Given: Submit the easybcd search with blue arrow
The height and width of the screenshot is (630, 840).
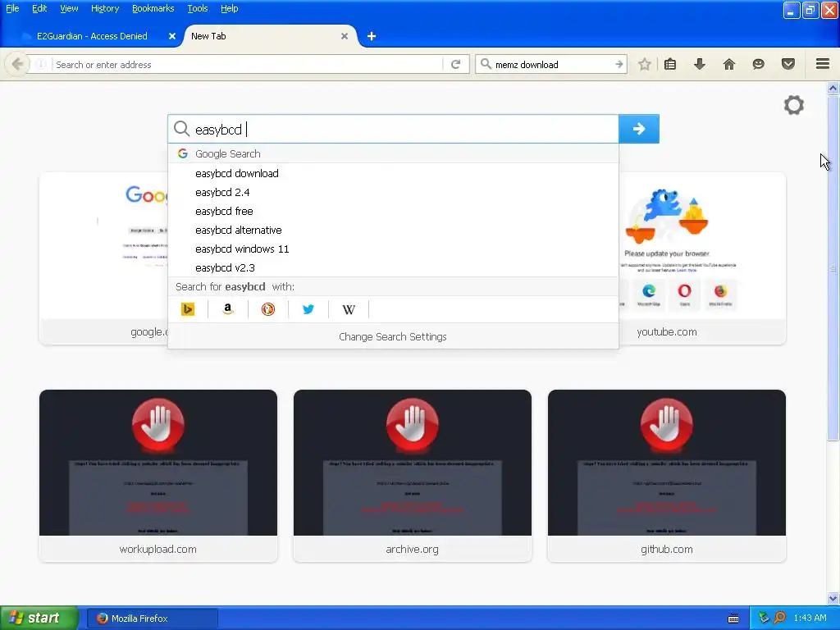Looking at the screenshot, I should coord(638,129).
